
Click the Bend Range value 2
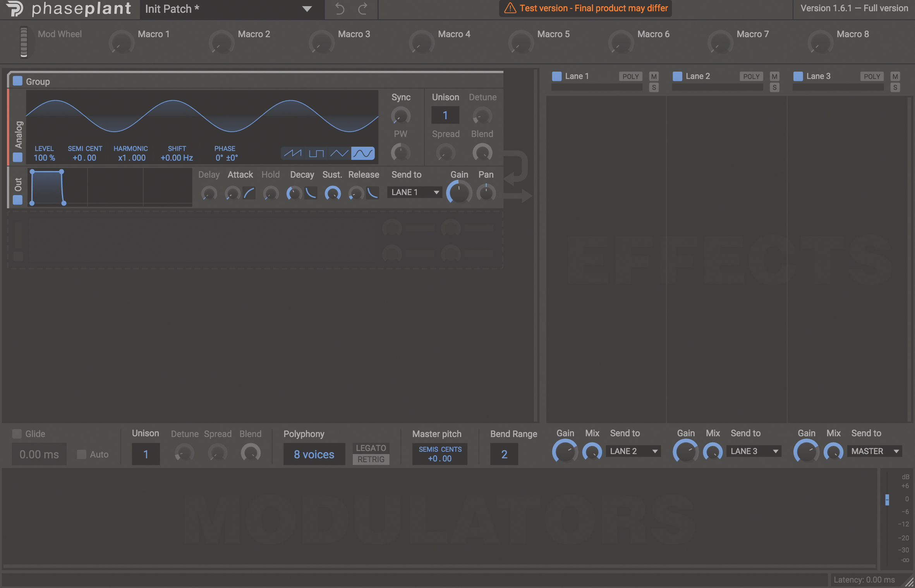pos(504,454)
